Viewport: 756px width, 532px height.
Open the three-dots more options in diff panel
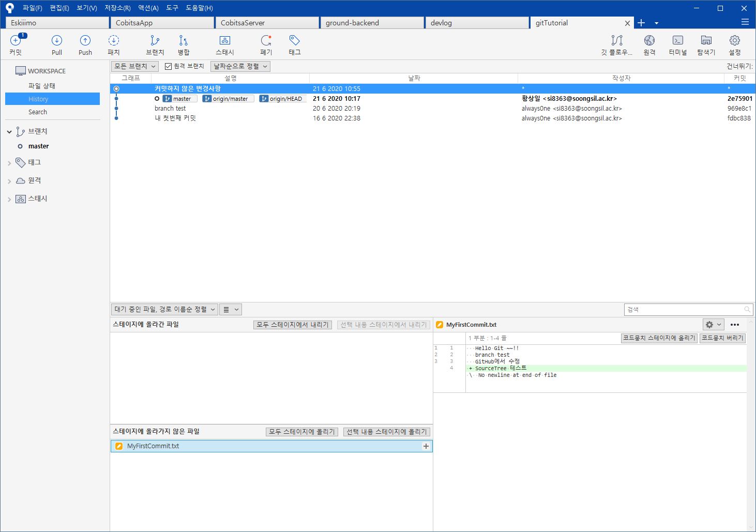[735, 325]
